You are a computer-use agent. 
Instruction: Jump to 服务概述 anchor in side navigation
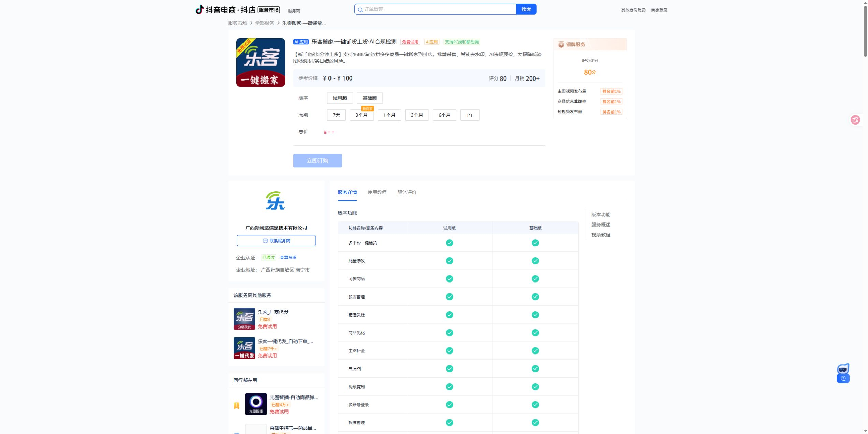(601, 225)
